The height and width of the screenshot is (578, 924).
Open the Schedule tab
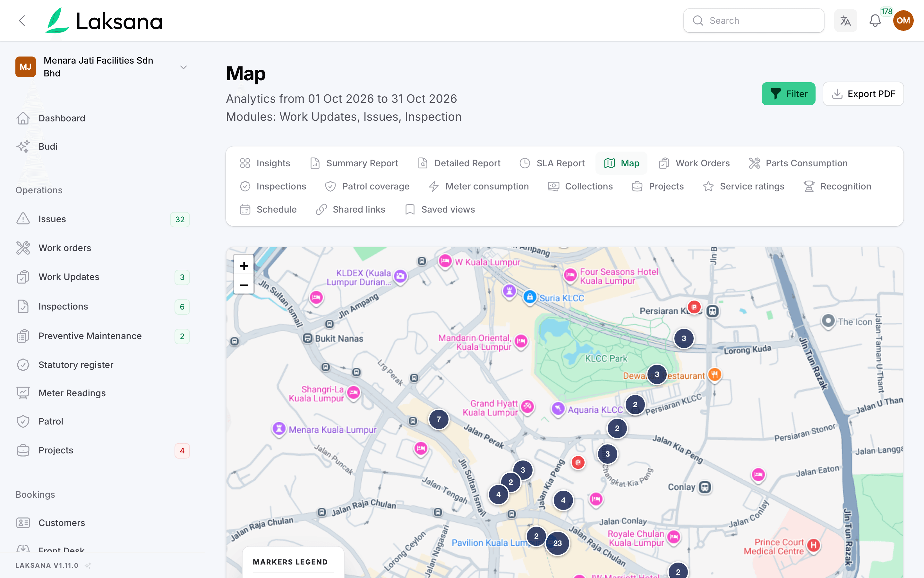coord(268,209)
